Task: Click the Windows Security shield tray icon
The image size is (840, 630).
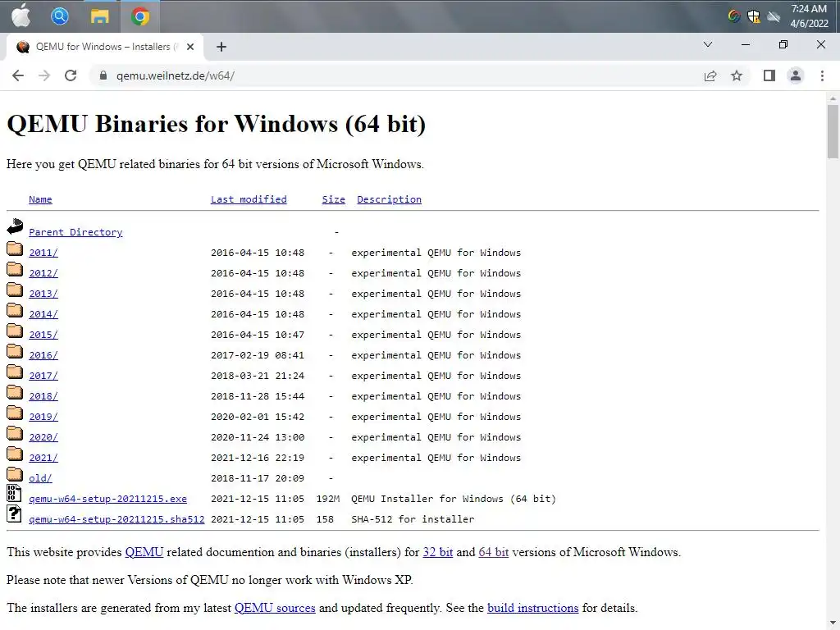Action: [x=754, y=16]
